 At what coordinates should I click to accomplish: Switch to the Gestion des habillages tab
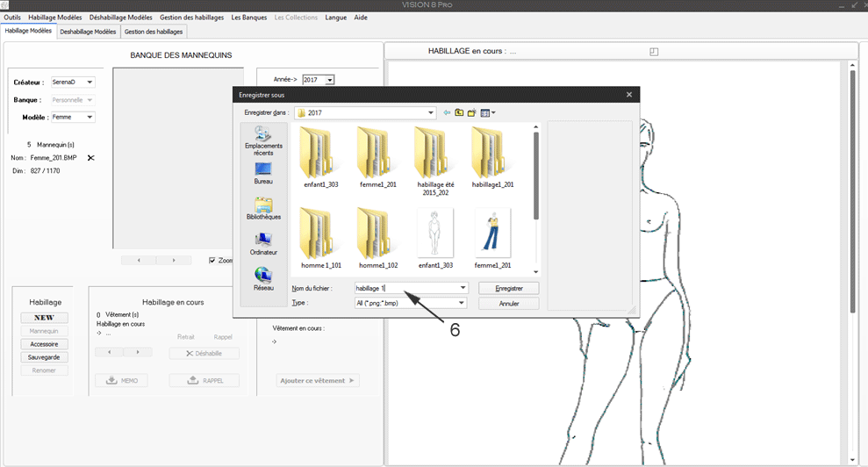click(x=154, y=32)
